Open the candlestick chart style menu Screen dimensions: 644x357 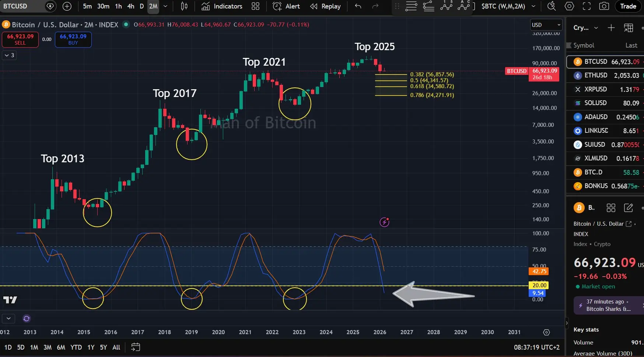click(184, 6)
